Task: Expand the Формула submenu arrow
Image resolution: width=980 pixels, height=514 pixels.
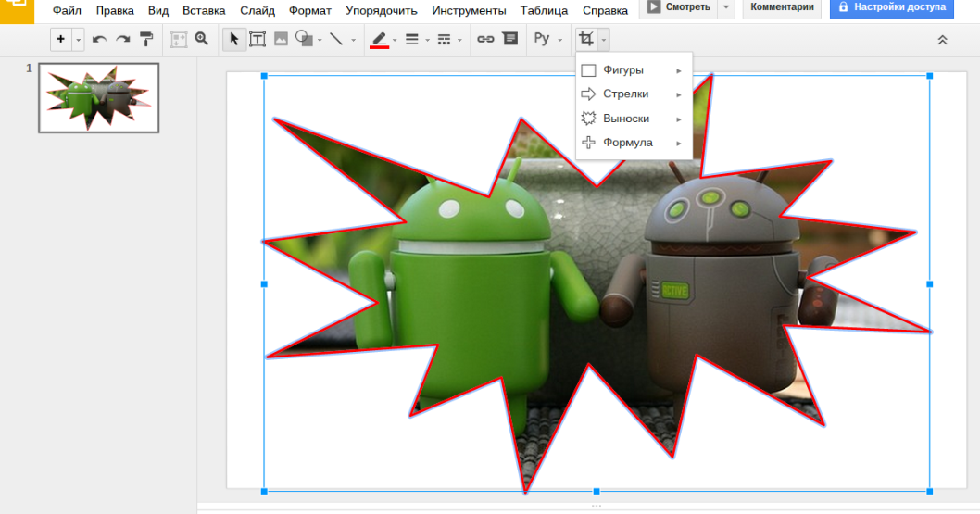Action: coord(679,144)
